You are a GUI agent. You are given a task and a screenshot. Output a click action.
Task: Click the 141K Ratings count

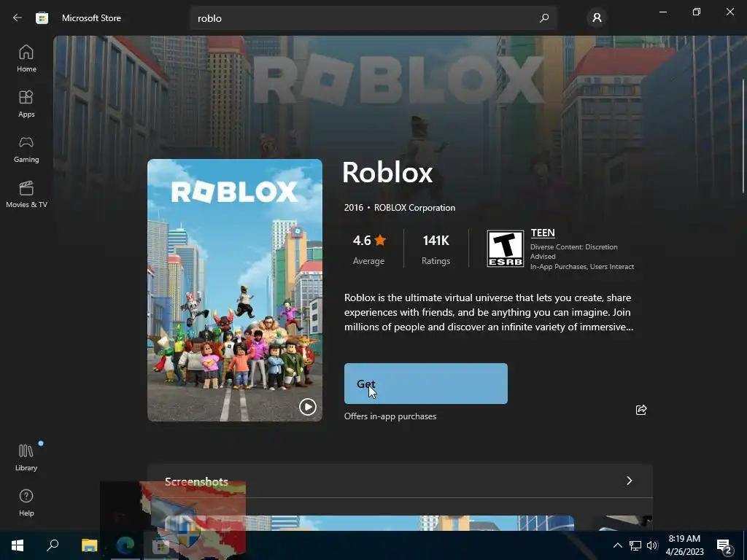point(436,249)
